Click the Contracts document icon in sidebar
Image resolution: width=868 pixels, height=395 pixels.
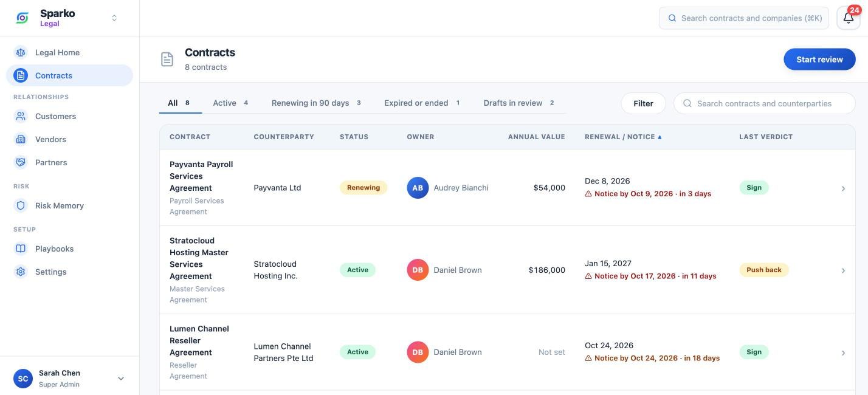tap(21, 75)
